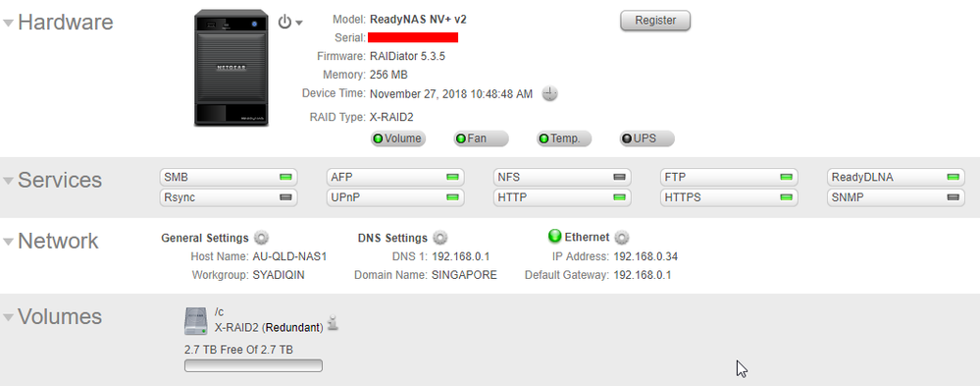Open the Fan status indicator
This screenshot has width=980, height=386.
[x=482, y=138]
